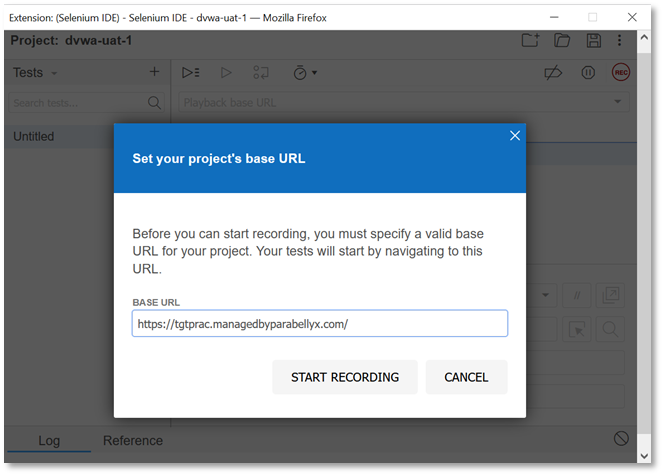Click CANCEL in the base URL dialog
This screenshot has width=664, height=476.
[466, 377]
